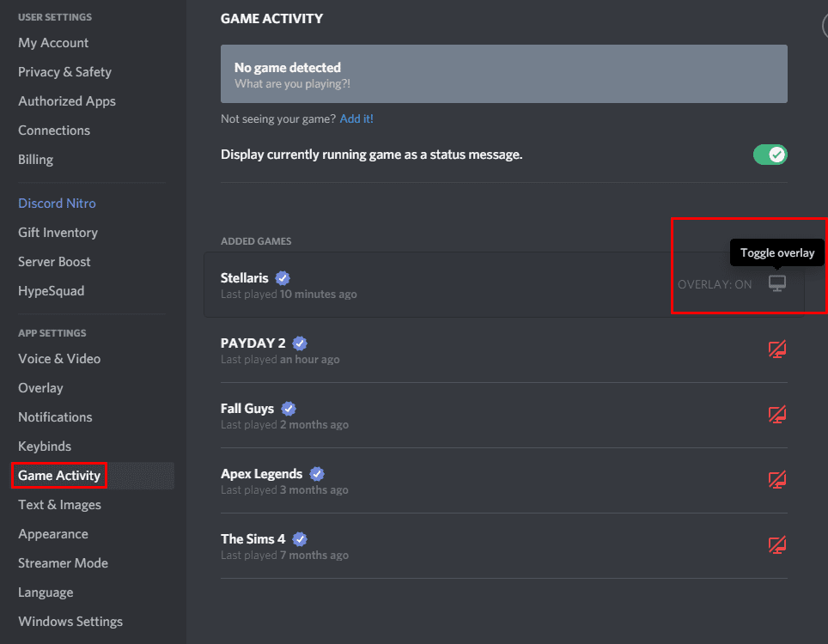
Task: Open Windows Settings in the sidebar
Action: [x=70, y=621]
